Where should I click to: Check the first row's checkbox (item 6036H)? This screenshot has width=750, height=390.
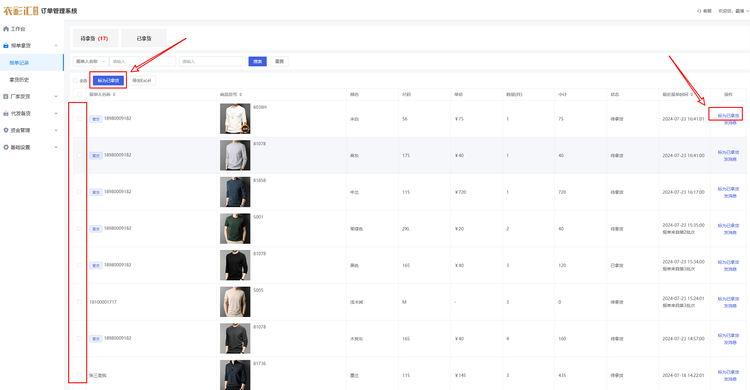pyautogui.click(x=79, y=119)
